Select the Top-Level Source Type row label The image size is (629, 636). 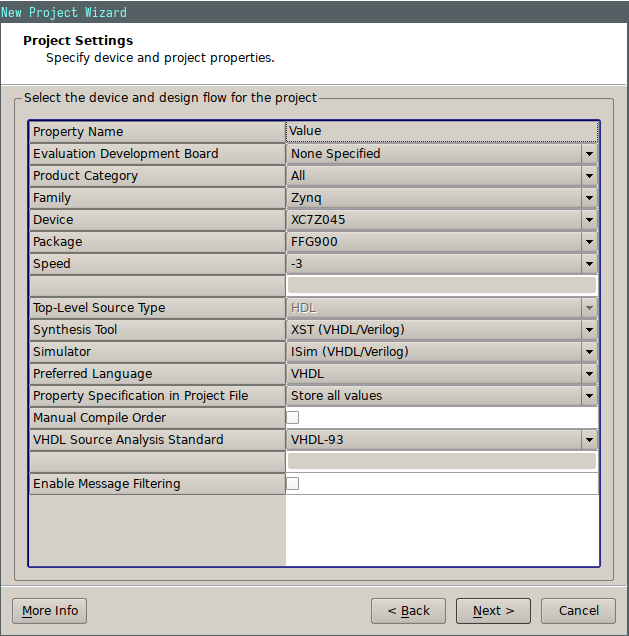(157, 308)
